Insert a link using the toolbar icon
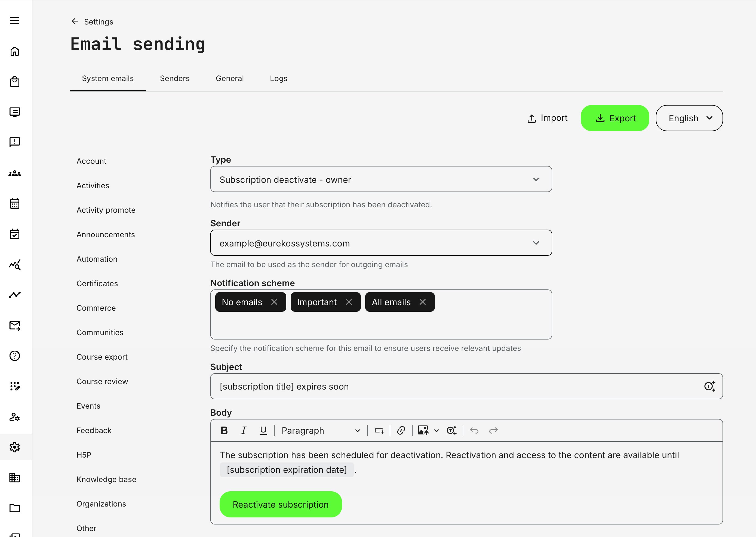This screenshot has height=537, width=756. 401,430
